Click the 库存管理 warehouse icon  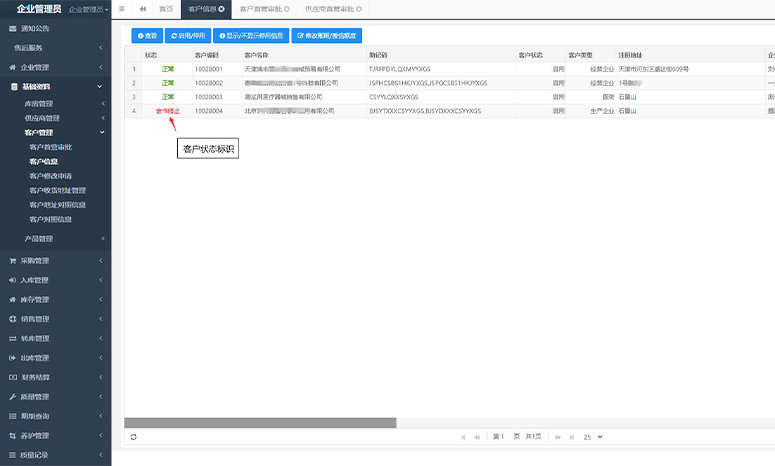[x=12, y=299]
